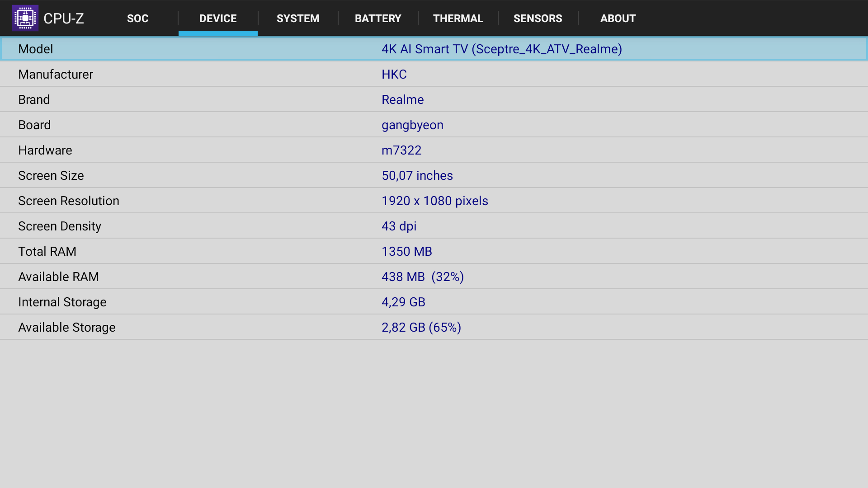The image size is (868, 488).
Task: Select the Total RAM row
Action: 434,251
